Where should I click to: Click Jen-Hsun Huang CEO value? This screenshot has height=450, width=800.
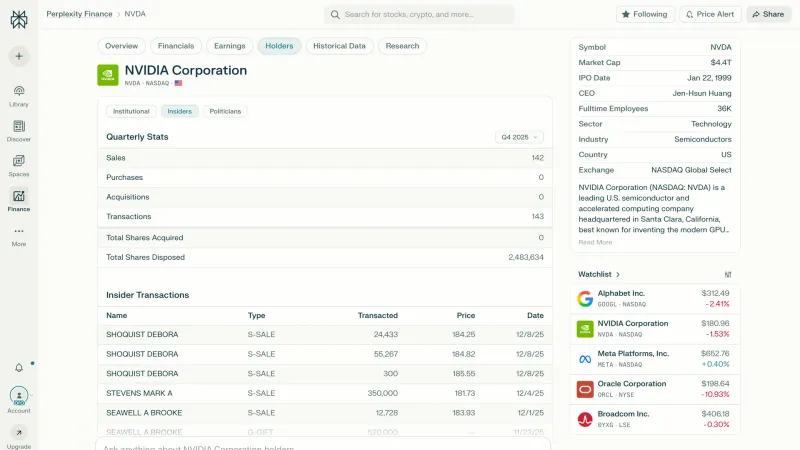pos(702,93)
